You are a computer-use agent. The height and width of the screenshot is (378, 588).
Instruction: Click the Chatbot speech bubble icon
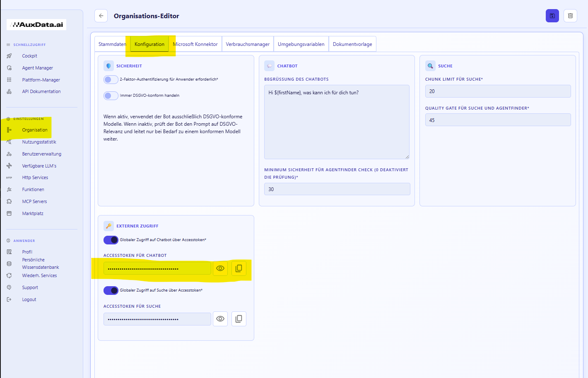pyautogui.click(x=269, y=66)
